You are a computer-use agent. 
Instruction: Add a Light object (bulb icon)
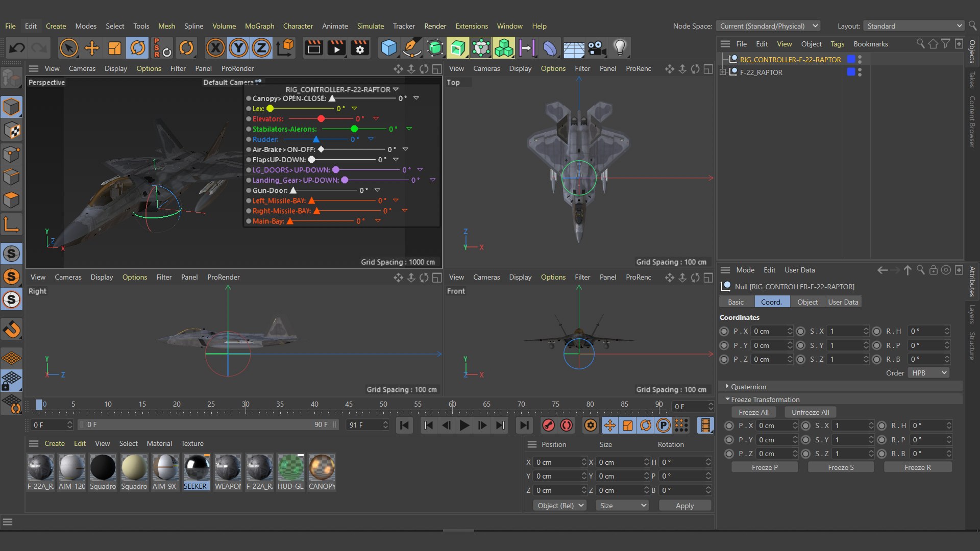[x=620, y=48]
